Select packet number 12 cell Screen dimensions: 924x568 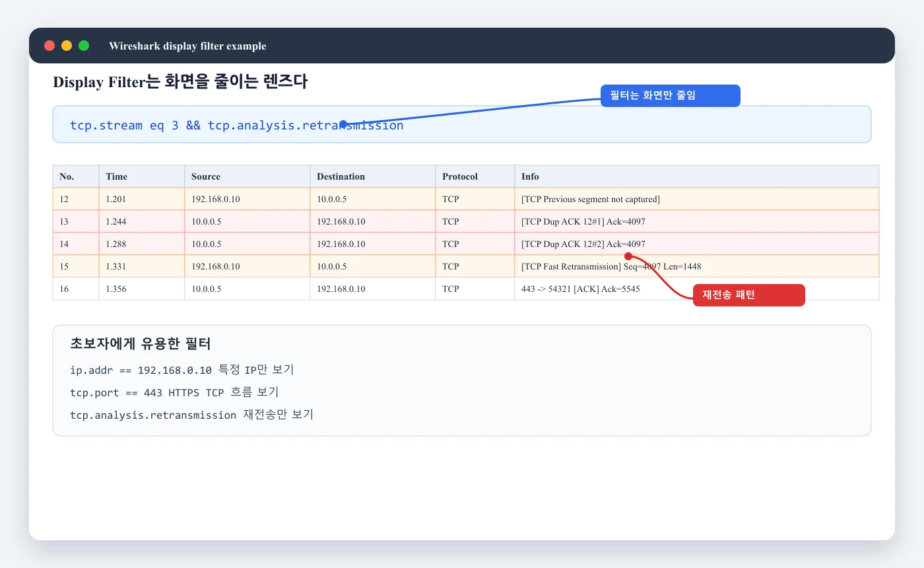point(76,199)
